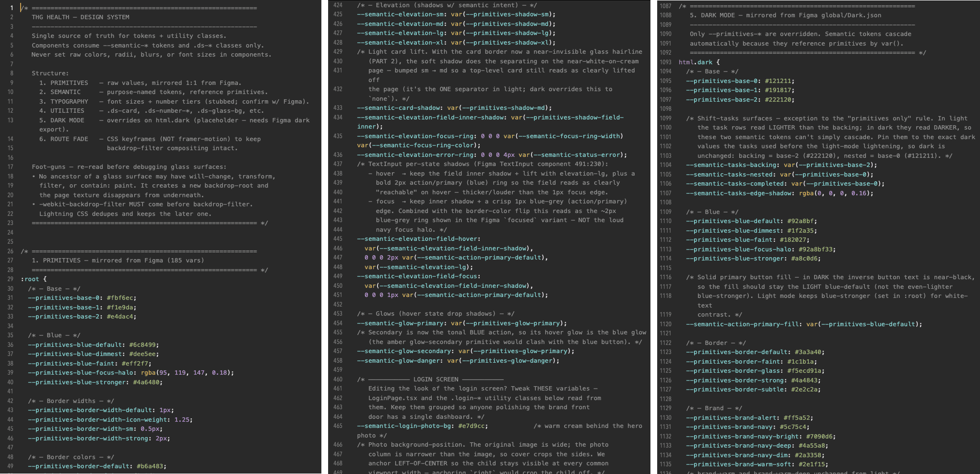The height and width of the screenshot is (474, 980).
Task: Click the 'THG HEALTH – DESIGN SYSTEM' header comment
Action: pyautogui.click(x=81, y=17)
